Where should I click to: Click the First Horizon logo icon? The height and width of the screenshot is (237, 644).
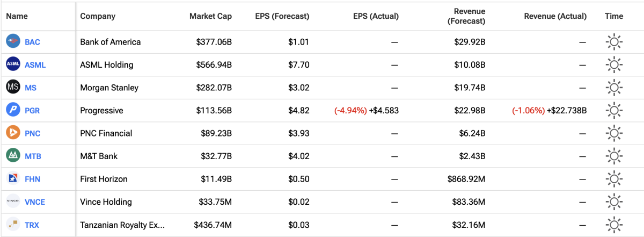pos(13,179)
